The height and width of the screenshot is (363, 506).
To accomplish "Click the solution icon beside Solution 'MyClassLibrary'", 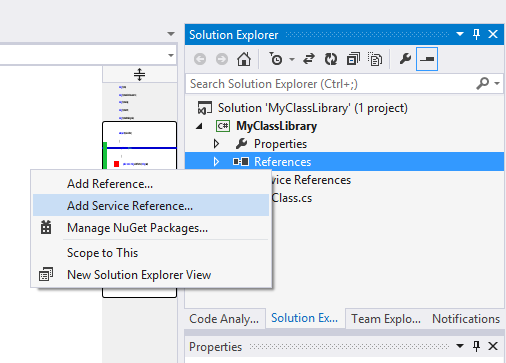I will click(205, 108).
